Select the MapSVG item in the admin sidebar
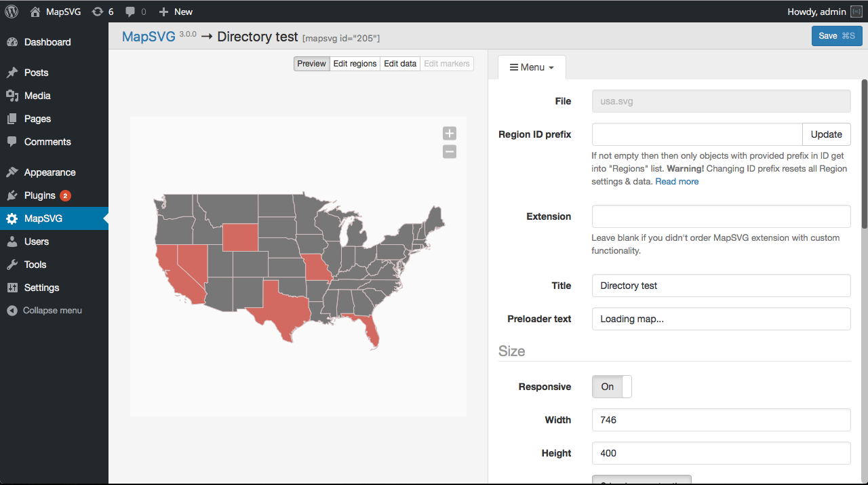The width and height of the screenshot is (868, 485). [x=43, y=218]
